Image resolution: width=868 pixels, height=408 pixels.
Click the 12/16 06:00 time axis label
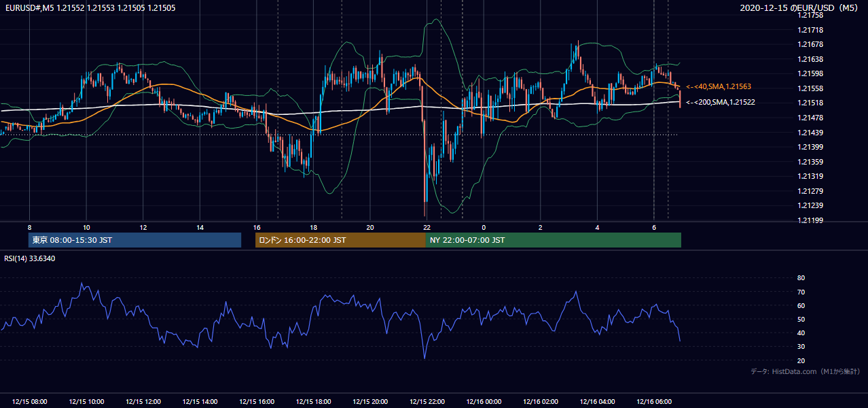[x=654, y=402]
